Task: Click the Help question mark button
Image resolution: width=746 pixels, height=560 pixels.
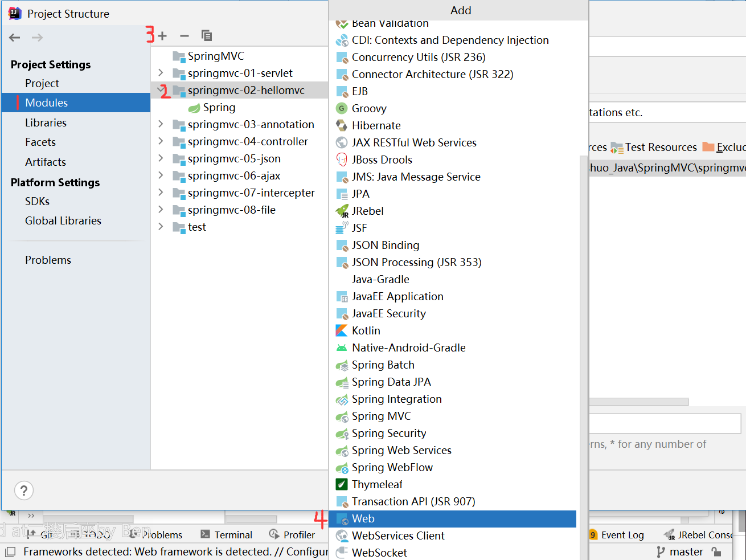Action: pyautogui.click(x=23, y=490)
